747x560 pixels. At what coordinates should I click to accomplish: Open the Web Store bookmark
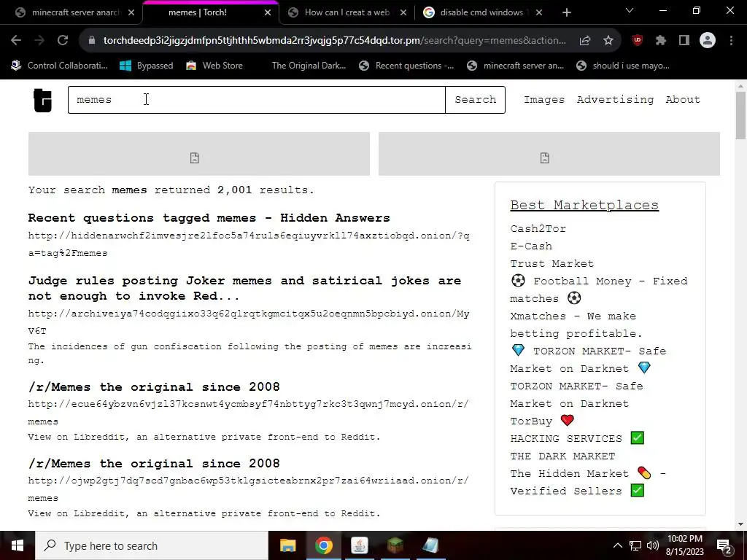pyautogui.click(x=214, y=66)
